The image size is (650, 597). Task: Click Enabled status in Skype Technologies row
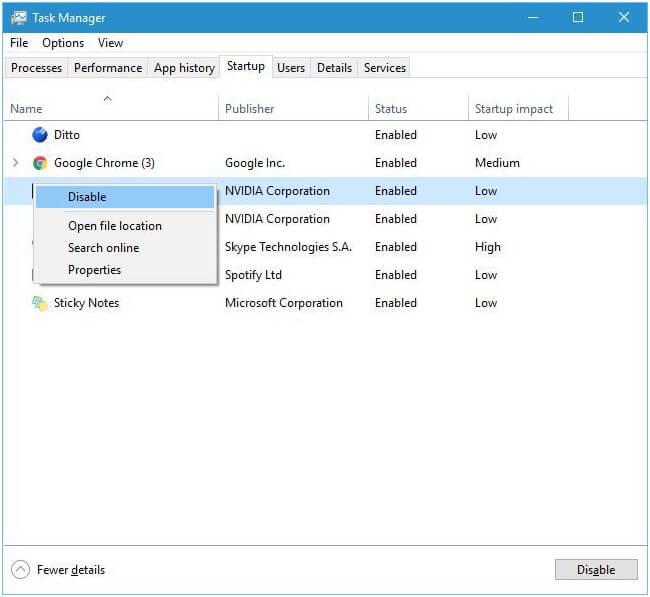tap(396, 247)
